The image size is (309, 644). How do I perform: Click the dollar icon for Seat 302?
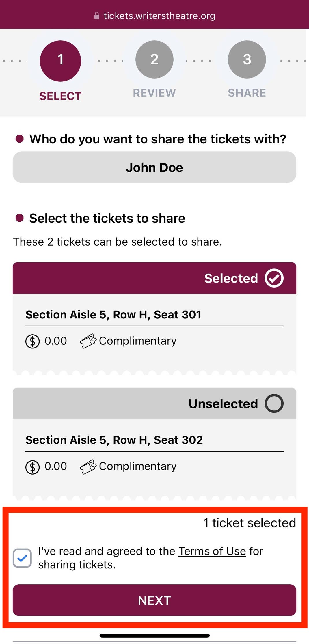(32, 467)
